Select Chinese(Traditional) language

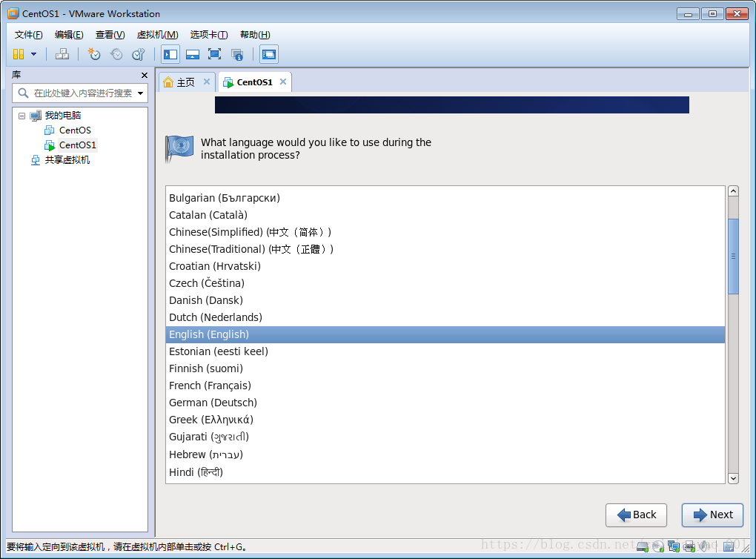(445, 249)
